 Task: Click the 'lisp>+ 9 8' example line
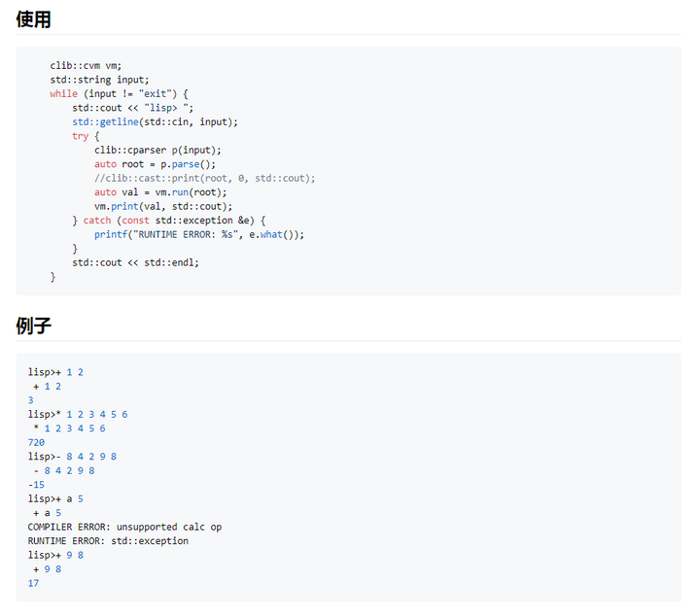(55, 555)
